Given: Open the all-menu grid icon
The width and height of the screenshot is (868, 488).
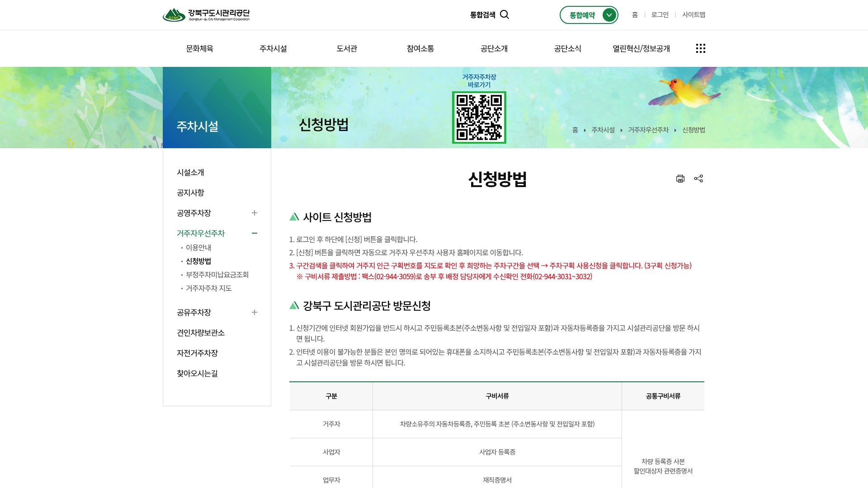Looking at the screenshot, I should pyautogui.click(x=701, y=48).
